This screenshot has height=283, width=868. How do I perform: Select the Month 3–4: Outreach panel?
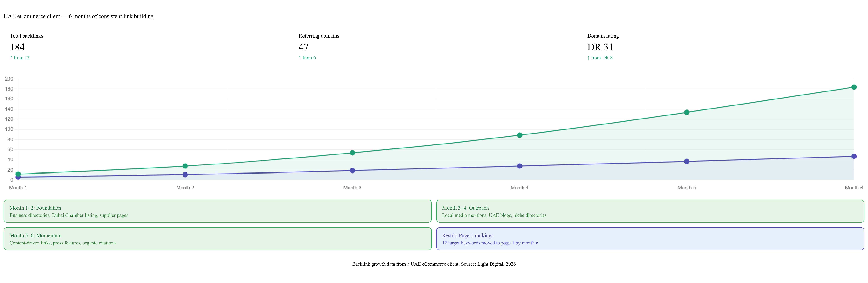[x=650, y=211]
